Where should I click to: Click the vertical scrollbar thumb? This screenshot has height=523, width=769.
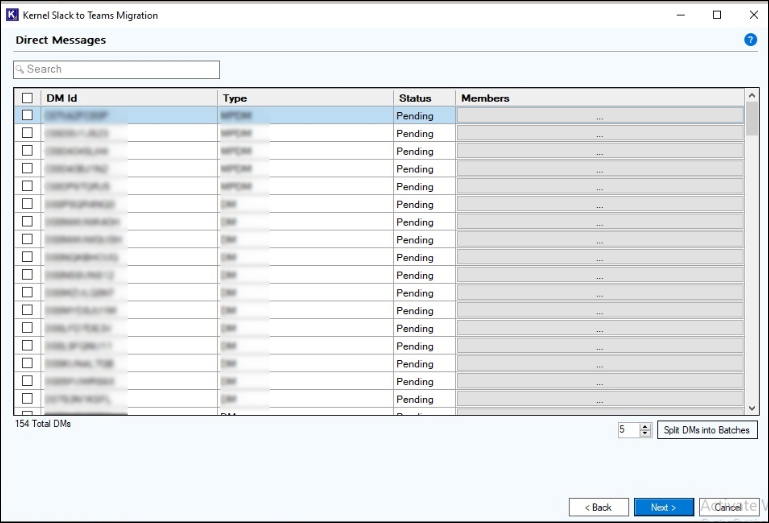pyautogui.click(x=752, y=118)
